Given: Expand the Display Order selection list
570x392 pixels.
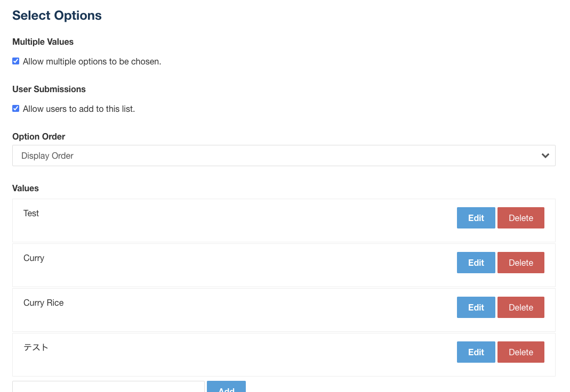Looking at the screenshot, I should [284, 156].
